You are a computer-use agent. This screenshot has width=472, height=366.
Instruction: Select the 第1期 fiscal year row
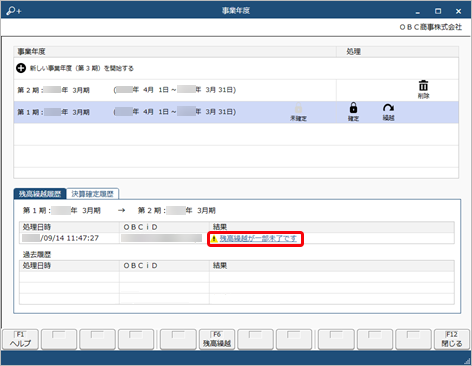[x=236, y=112]
